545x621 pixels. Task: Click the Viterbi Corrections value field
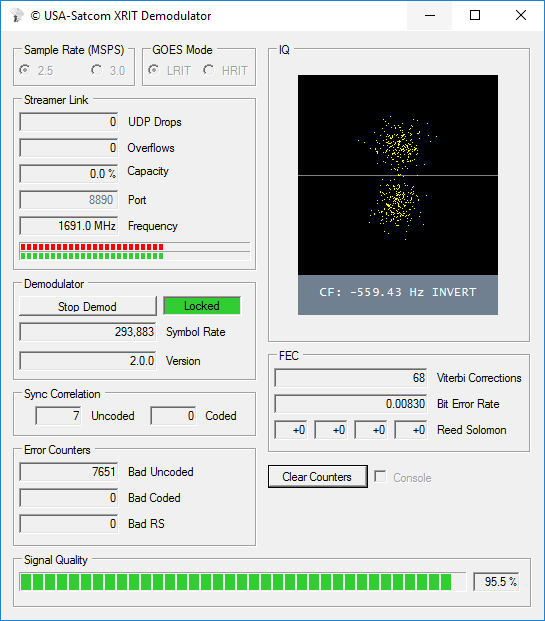351,377
